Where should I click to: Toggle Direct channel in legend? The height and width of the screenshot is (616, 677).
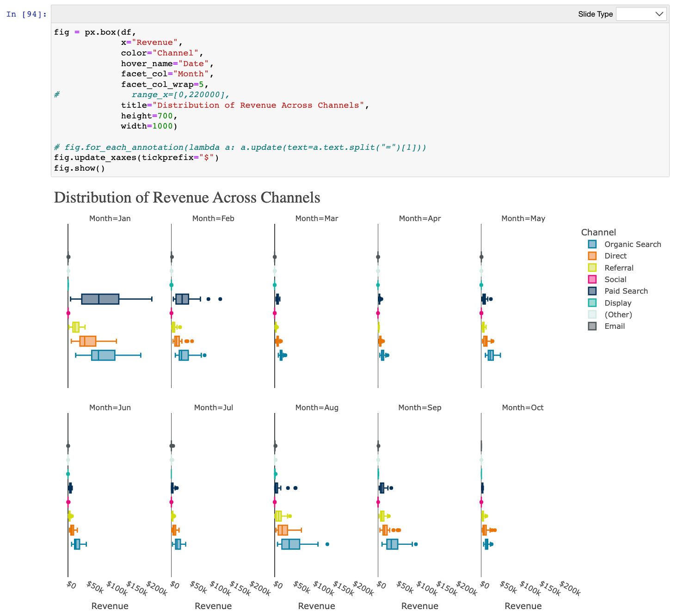pyautogui.click(x=615, y=256)
